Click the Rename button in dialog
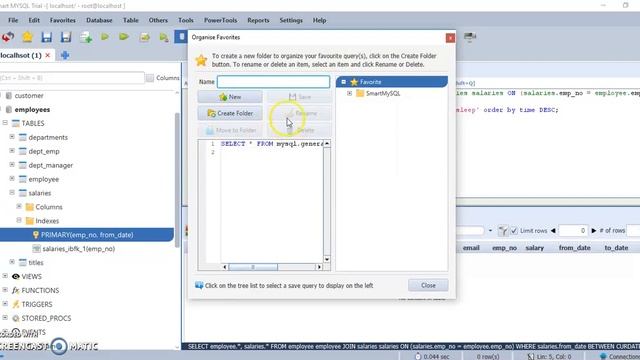The width and height of the screenshot is (640, 360). pos(299,113)
